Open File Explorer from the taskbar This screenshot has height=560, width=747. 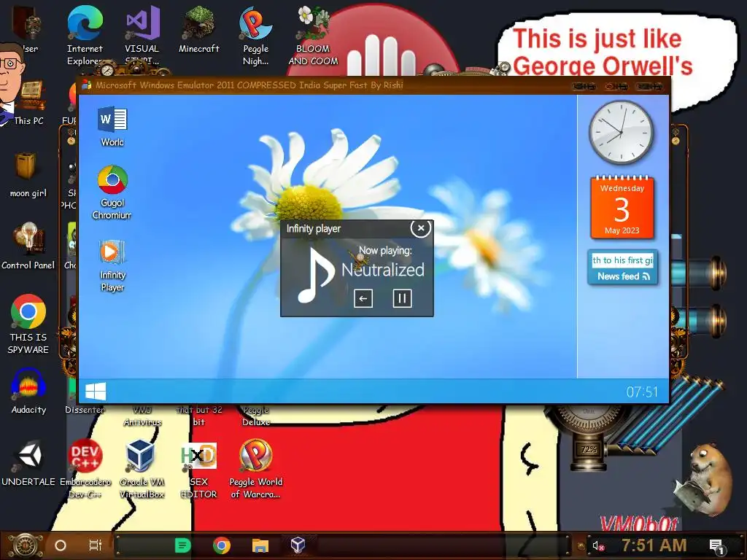tap(260, 545)
